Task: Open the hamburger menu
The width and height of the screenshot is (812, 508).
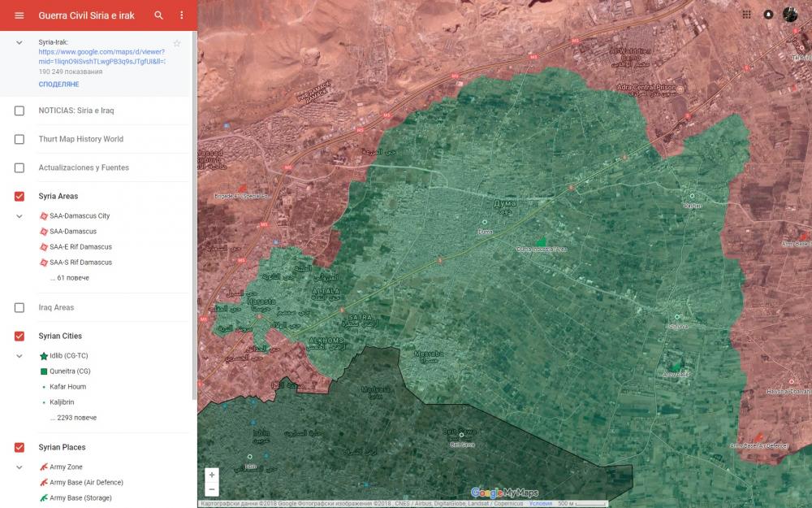Action: (19, 15)
